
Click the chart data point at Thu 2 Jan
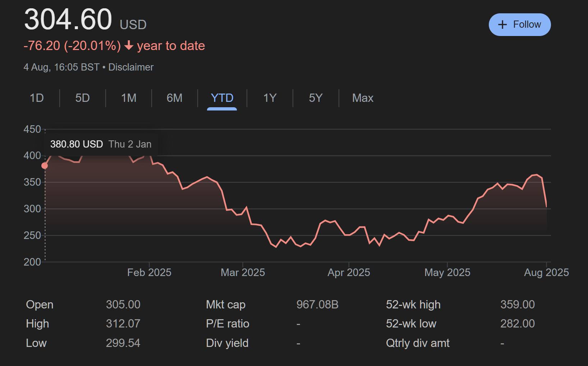coord(45,166)
